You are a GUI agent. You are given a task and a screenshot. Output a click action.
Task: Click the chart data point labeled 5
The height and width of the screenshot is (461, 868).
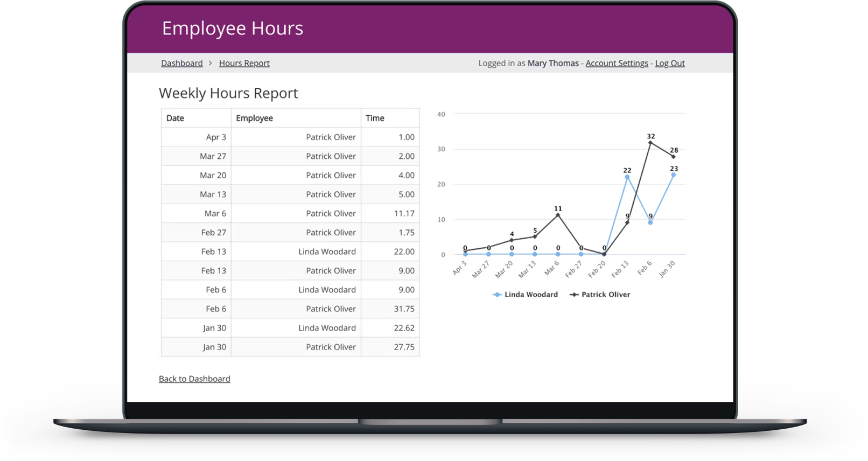535,236
